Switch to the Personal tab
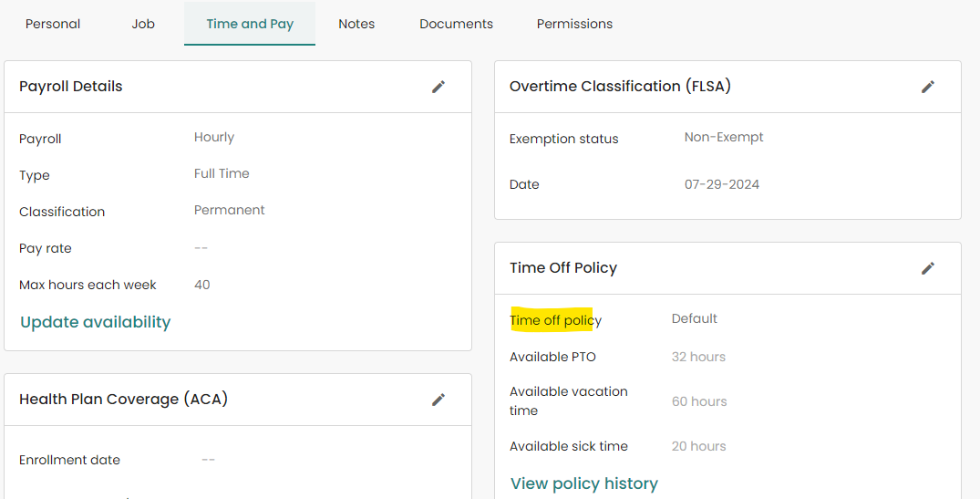The width and height of the screenshot is (980, 499). click(53, 24)
